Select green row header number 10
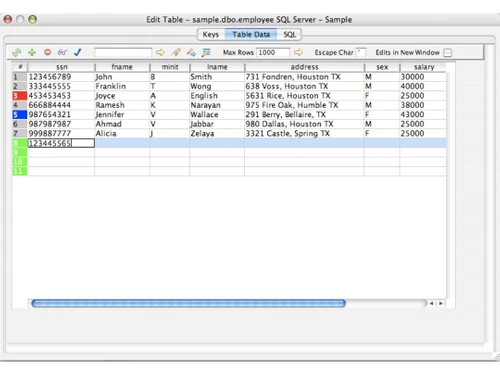 [20, 162]
